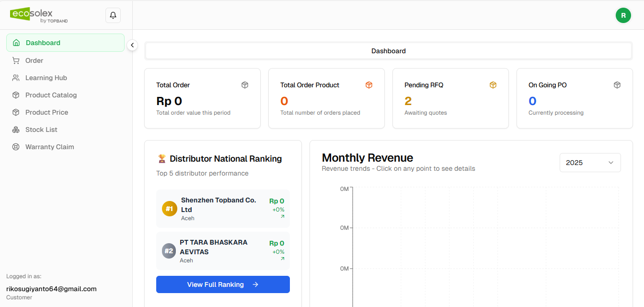Open the Order page from the sidebar

tap(34, 60)
